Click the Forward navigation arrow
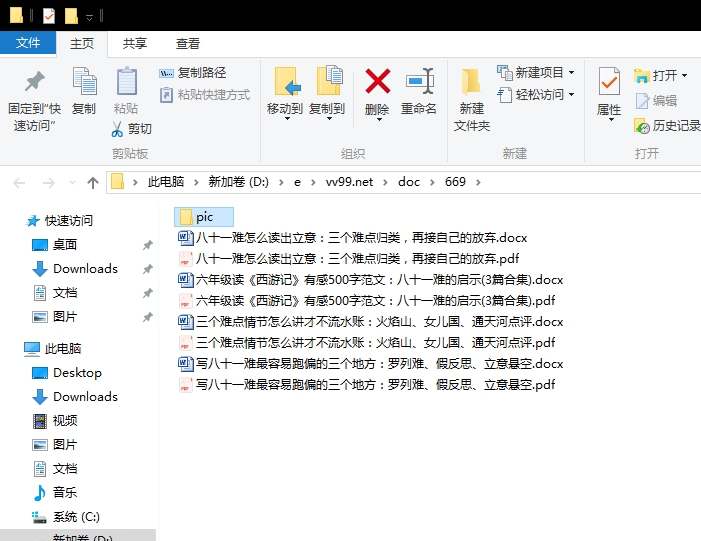This screenshot has width=701, height=541. (x=48, y=182)
